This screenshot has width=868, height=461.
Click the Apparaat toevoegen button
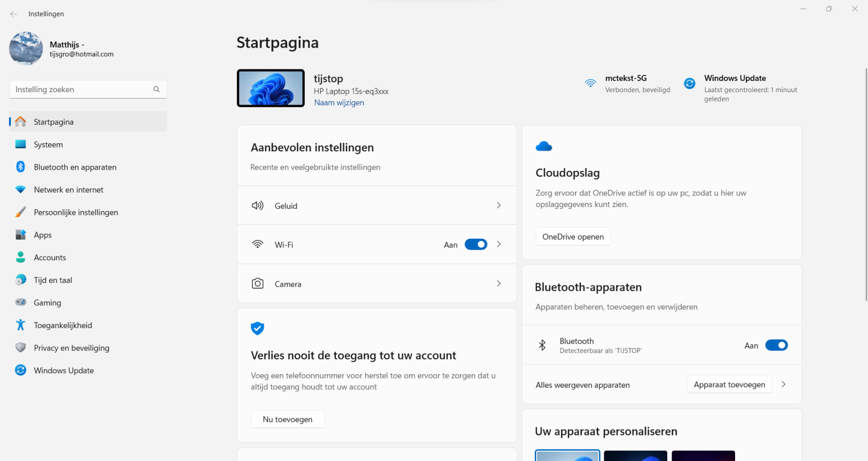click(x=729, y=385)
